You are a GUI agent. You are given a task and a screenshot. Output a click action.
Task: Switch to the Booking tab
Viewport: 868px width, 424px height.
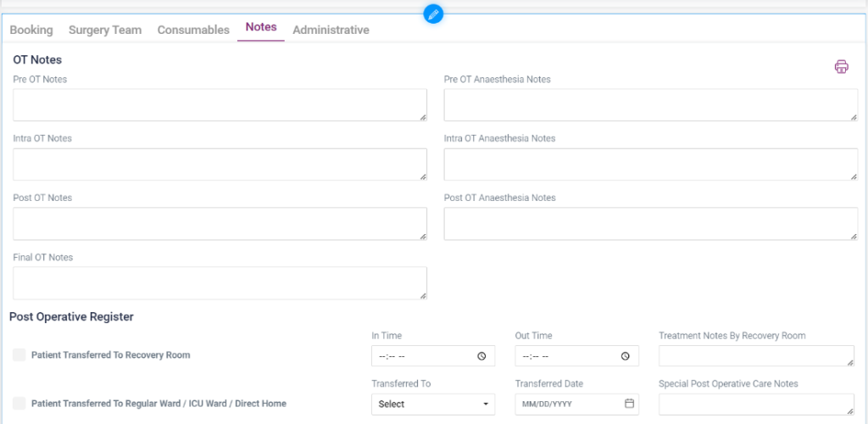tap(31, 30)
